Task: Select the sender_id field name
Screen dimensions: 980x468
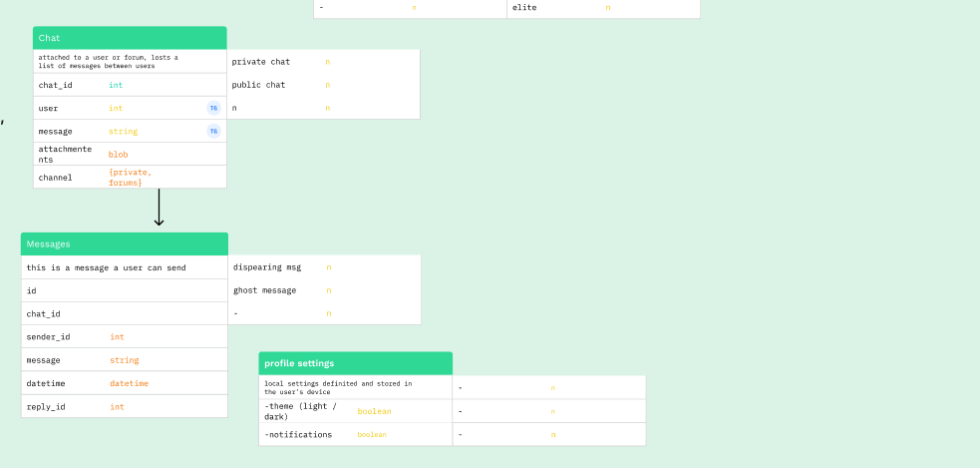Action: click(48, 337)
